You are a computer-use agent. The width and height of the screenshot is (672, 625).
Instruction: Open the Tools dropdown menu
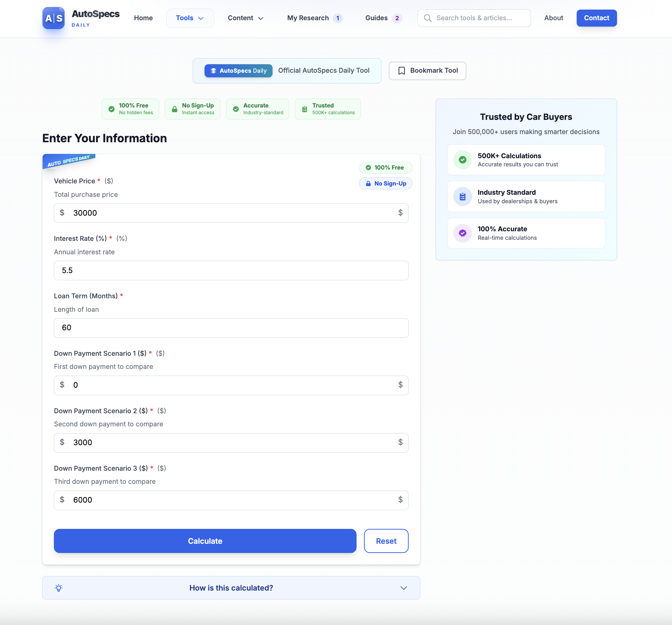click(x=190, y=18)
